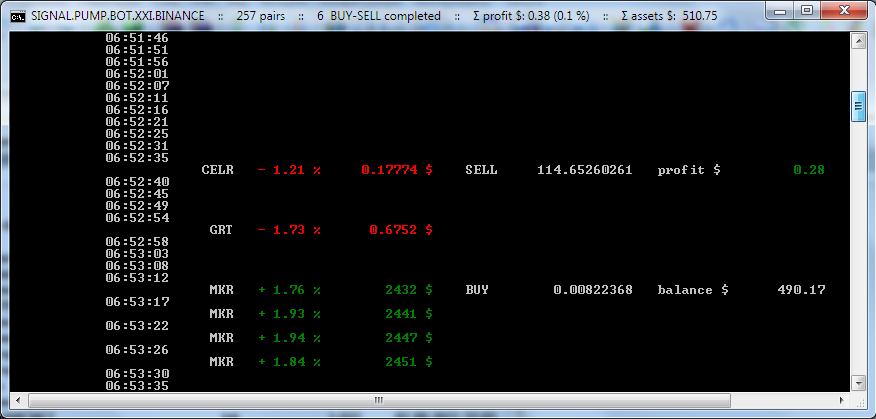Click the vertical scrollbar up arrow

(x=858, y=41)
